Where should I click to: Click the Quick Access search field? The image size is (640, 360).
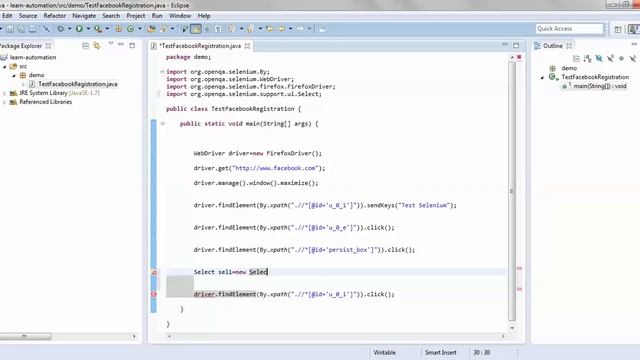(x=569, y=29)
